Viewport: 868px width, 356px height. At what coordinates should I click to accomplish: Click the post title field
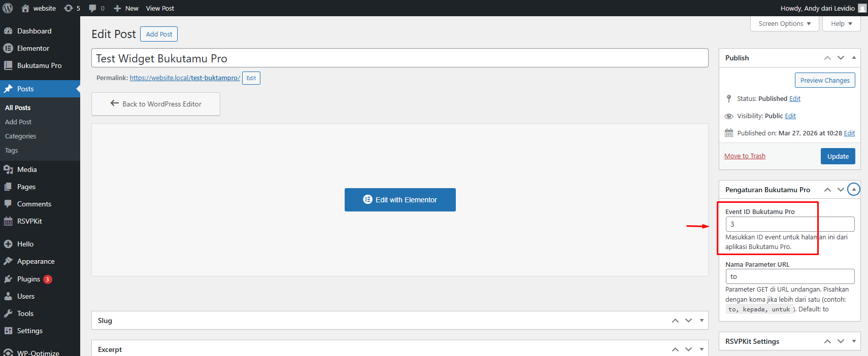pos(400,58)
